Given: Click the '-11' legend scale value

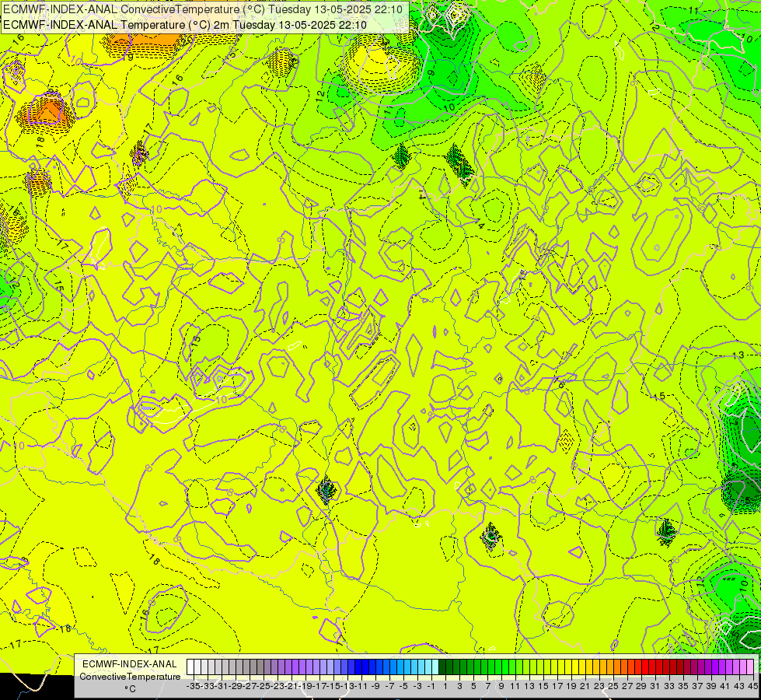Looking at the screenshot, I should point(361,686).
